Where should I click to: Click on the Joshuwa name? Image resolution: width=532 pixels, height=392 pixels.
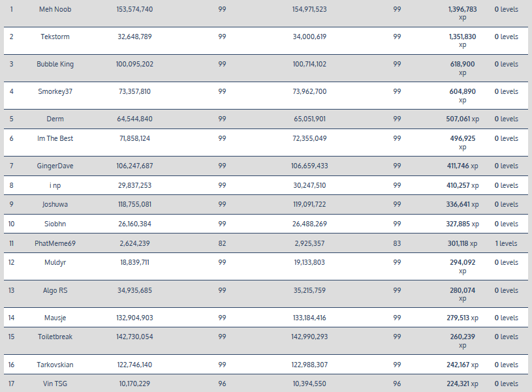click(x=55, y=204)
